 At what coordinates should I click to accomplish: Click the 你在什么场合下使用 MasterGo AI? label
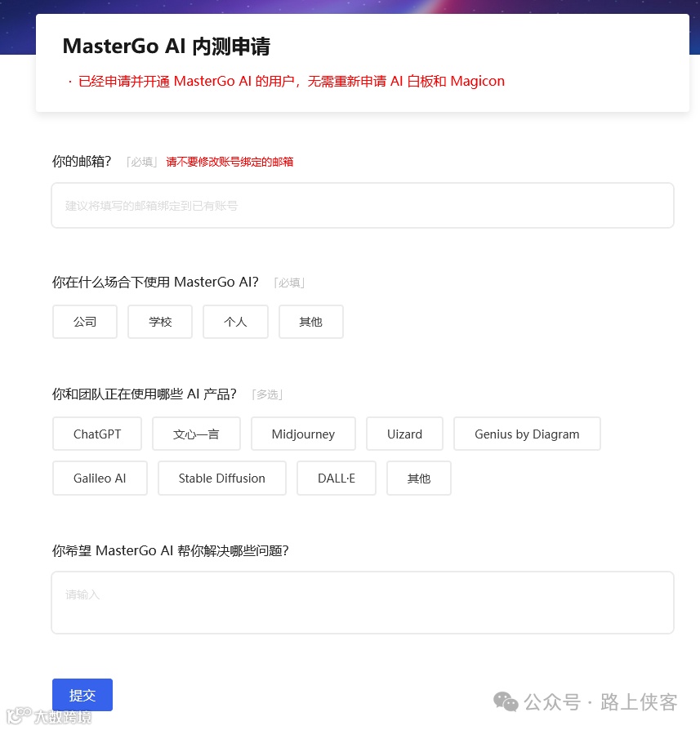pyautogui.click(x=155, y=283)
